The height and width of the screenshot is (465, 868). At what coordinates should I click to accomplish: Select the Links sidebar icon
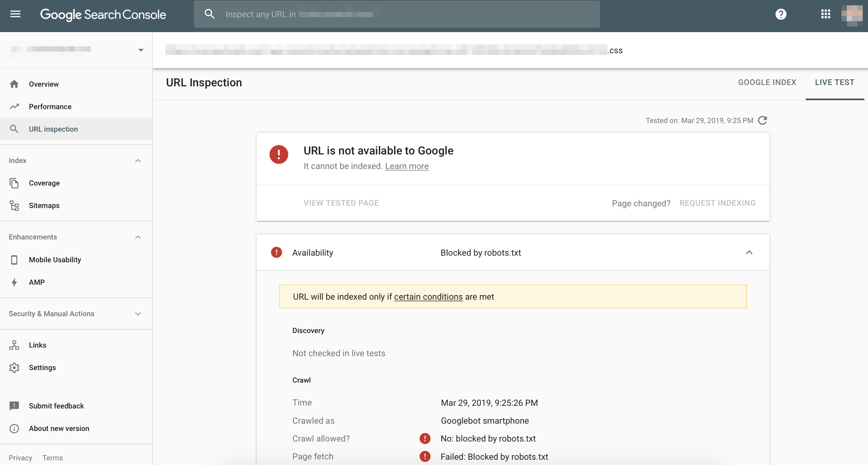14,345
